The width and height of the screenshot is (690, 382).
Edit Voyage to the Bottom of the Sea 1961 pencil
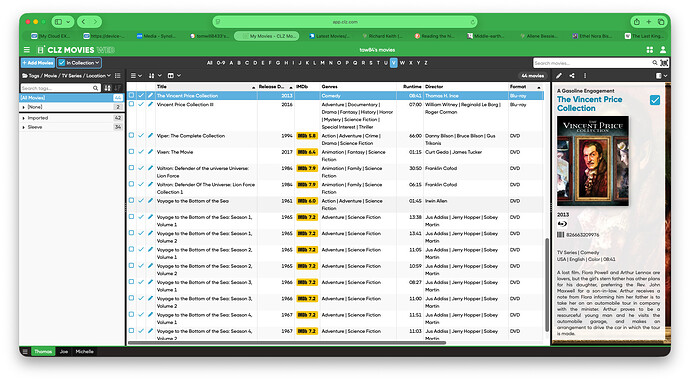point(150,201)
